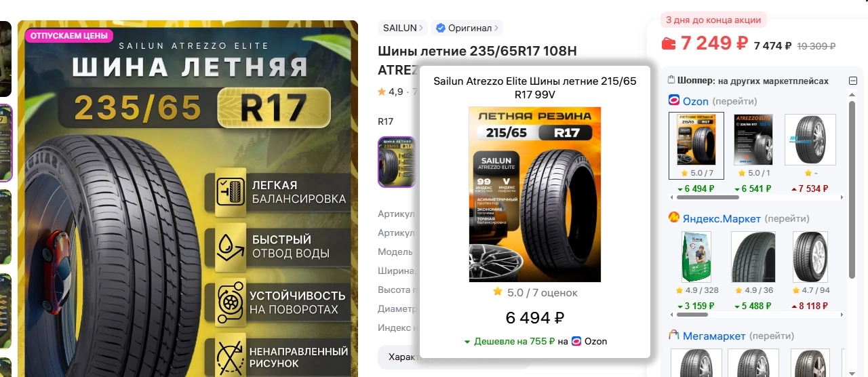The image size is (868, 377).
Task: Click the Ozon offers horizontal scrollbar
Action: pos(708,197)
